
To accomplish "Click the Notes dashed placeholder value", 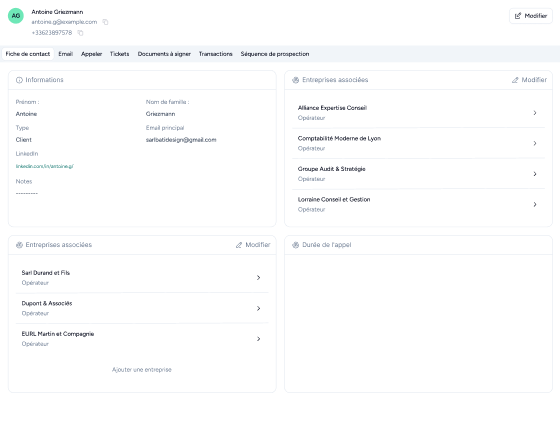I will tap(27, 193).
